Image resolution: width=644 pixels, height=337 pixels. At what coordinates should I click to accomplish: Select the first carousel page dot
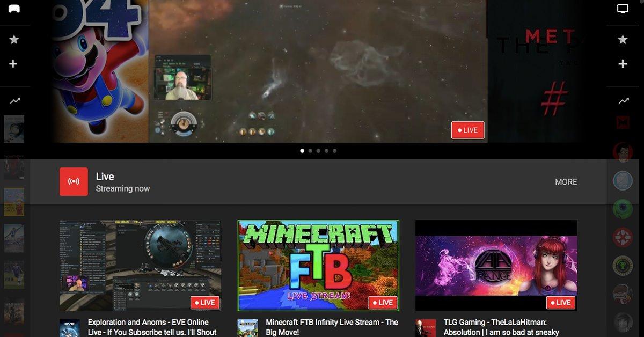tap(302, 151)
